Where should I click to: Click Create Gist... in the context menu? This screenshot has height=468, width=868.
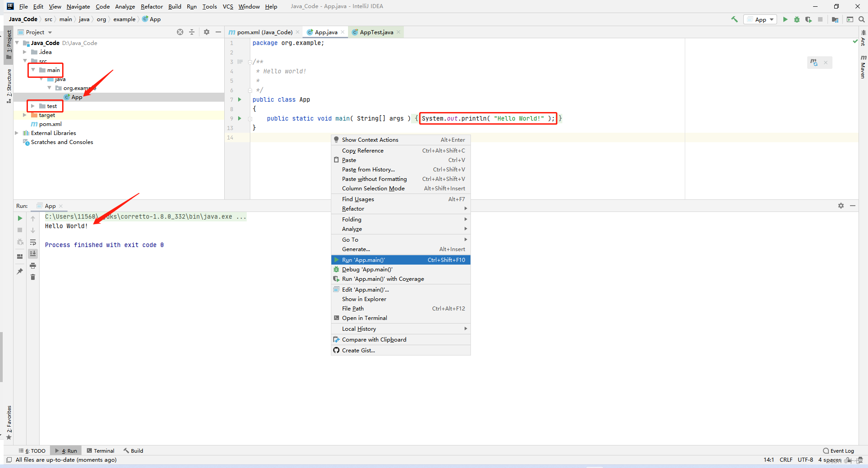401,350
